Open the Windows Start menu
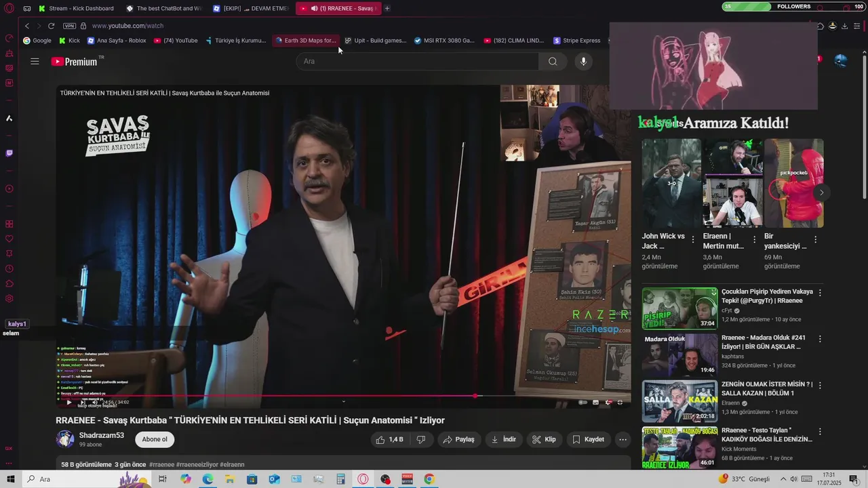Viewport: 868px width, 488px height. (11, 479)
